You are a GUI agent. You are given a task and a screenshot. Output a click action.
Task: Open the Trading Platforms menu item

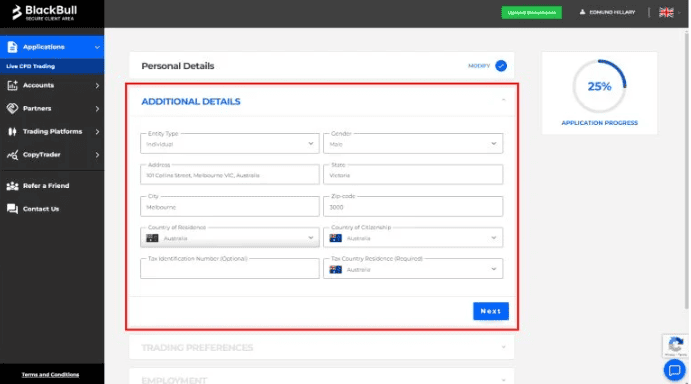(x=52, y=131)
